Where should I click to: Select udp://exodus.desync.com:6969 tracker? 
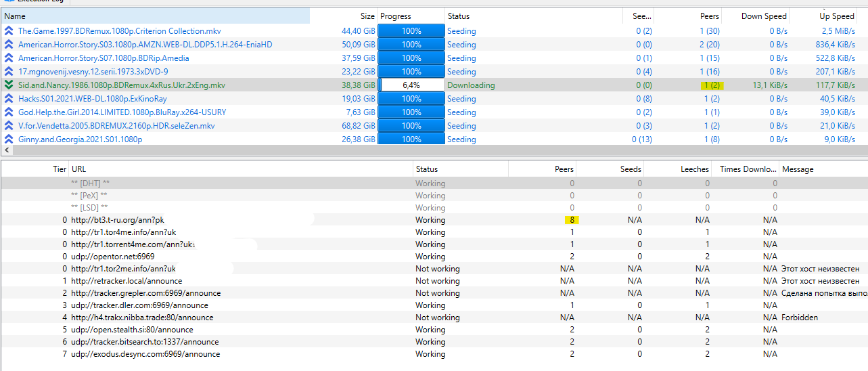click(145, 354)
